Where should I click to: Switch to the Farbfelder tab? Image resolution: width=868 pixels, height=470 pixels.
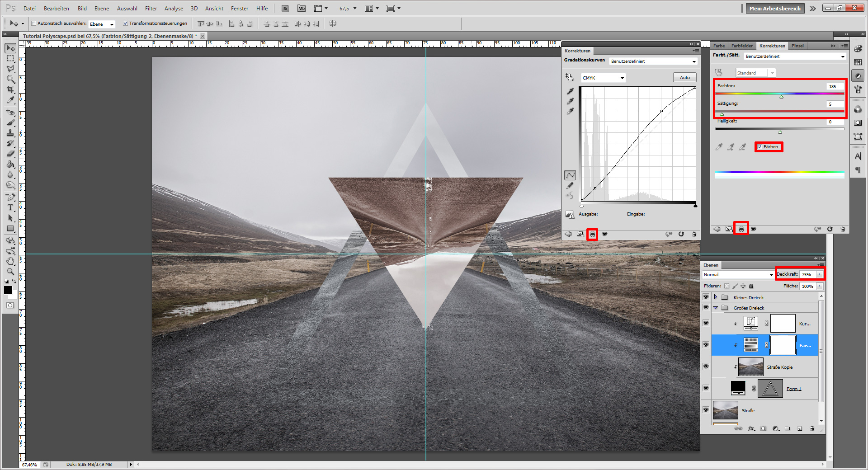coord(741,46)
